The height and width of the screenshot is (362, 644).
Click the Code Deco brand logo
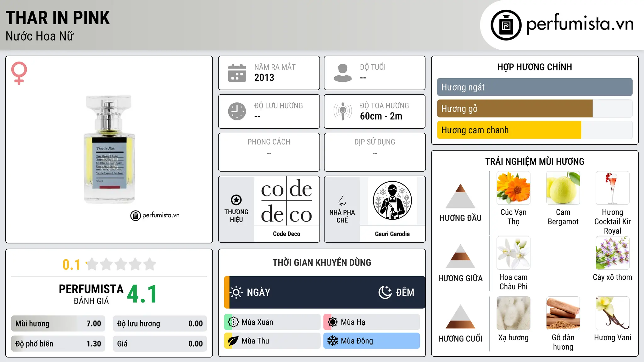pos(286,201)
